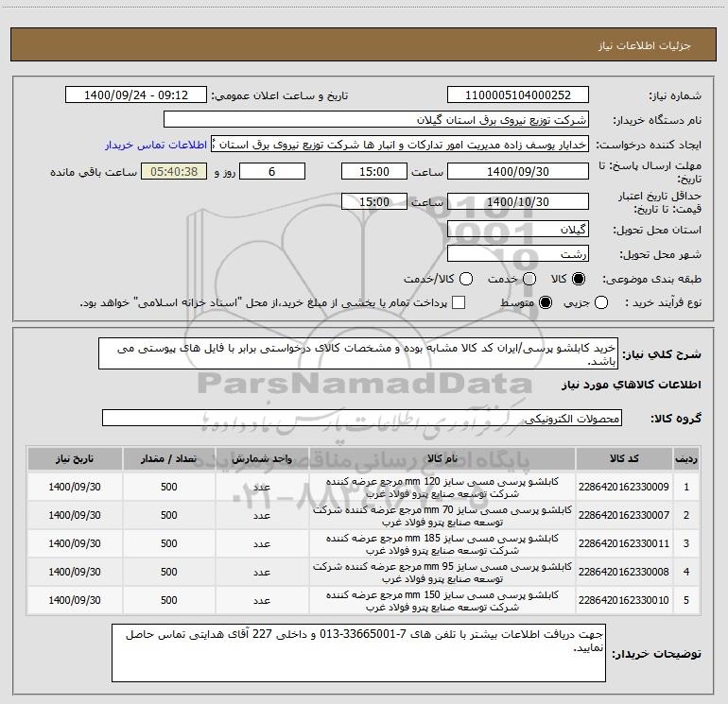Image resolution: width=728 pixels, height=704 pixels.
Task: Select the کالا/خدمت radio button
Action: pyautogui.click(x=466, y=279)
